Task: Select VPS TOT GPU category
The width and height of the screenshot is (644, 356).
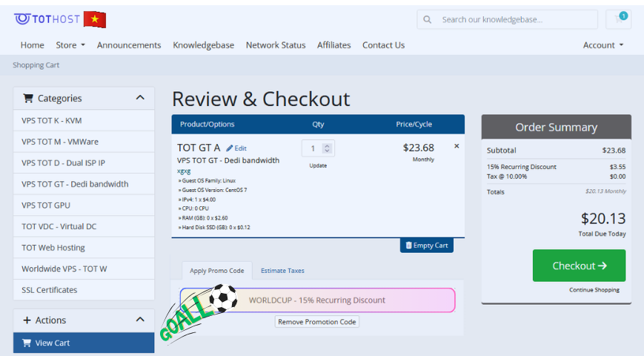Action: click(x=84, y=205)
